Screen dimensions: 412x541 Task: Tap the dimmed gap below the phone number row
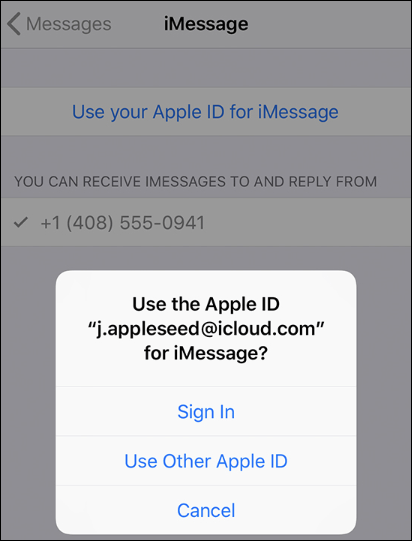pos(205,258)
